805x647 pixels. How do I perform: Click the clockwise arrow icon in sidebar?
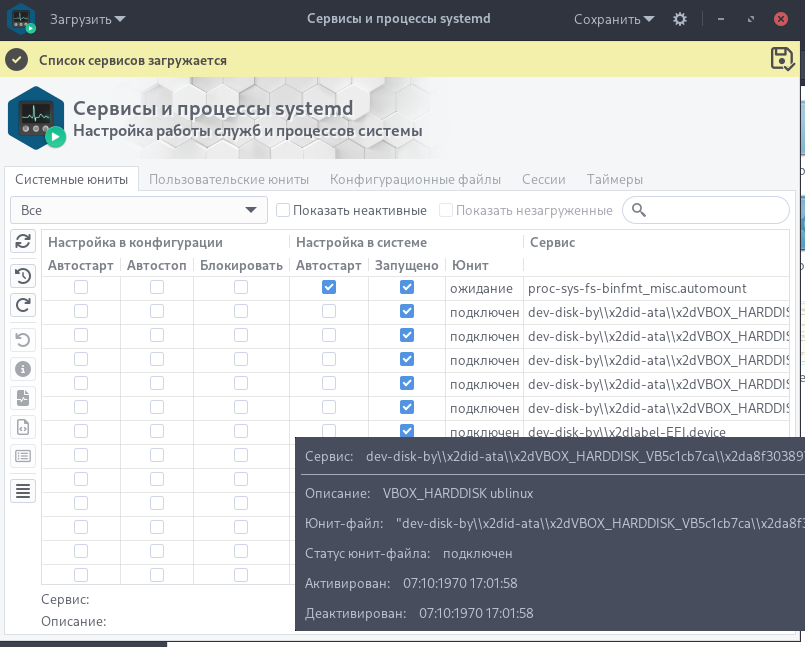pyautogui.click(x=23, y=305)
